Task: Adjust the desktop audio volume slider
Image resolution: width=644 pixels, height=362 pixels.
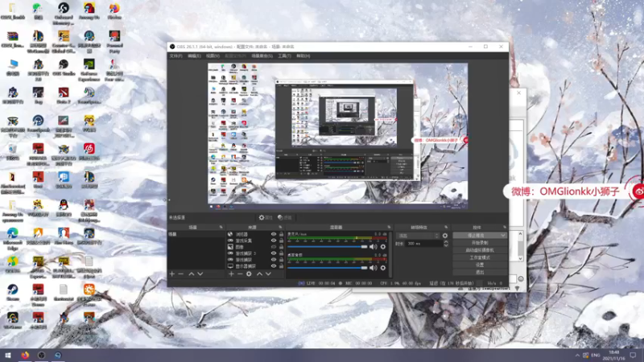Action: tap(327, 268)
